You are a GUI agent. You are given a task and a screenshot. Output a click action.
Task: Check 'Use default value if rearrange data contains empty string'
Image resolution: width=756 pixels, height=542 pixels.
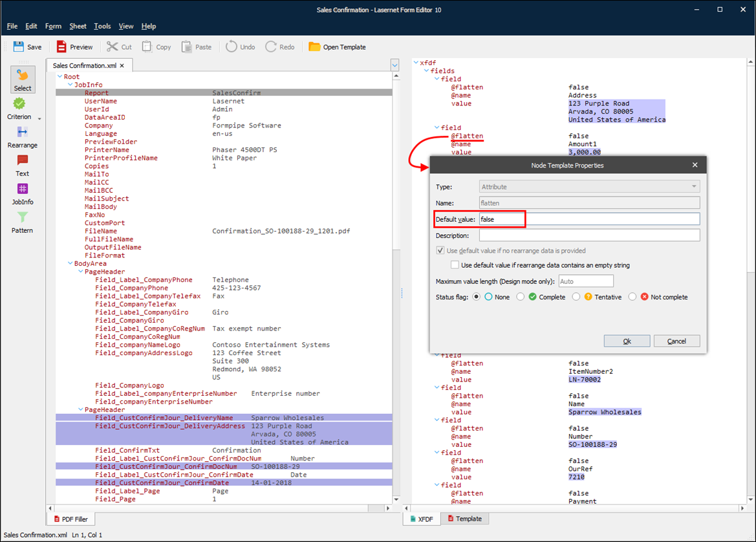(x=455, y=265)
